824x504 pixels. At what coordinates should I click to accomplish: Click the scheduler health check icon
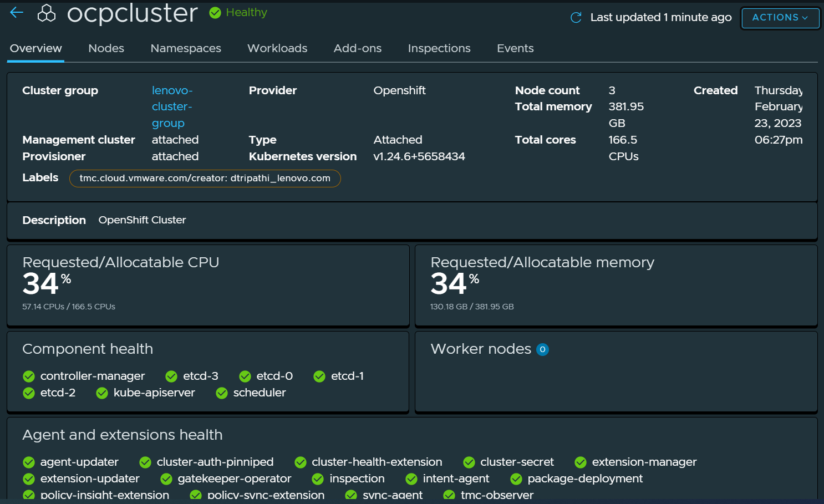(222, 393)
